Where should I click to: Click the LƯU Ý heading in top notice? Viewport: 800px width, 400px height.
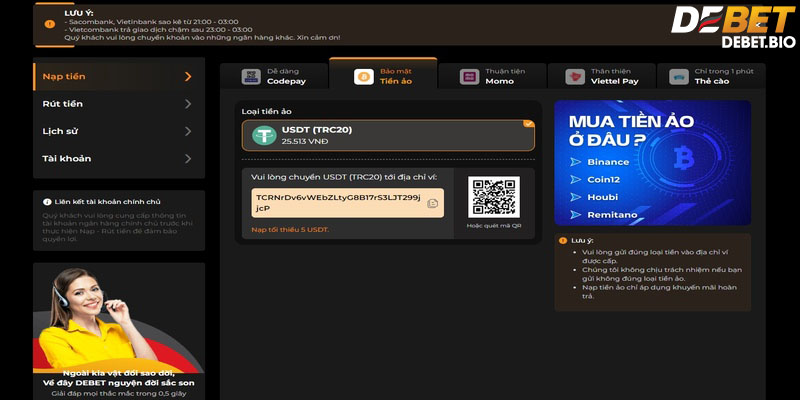[x=79, y=13]
